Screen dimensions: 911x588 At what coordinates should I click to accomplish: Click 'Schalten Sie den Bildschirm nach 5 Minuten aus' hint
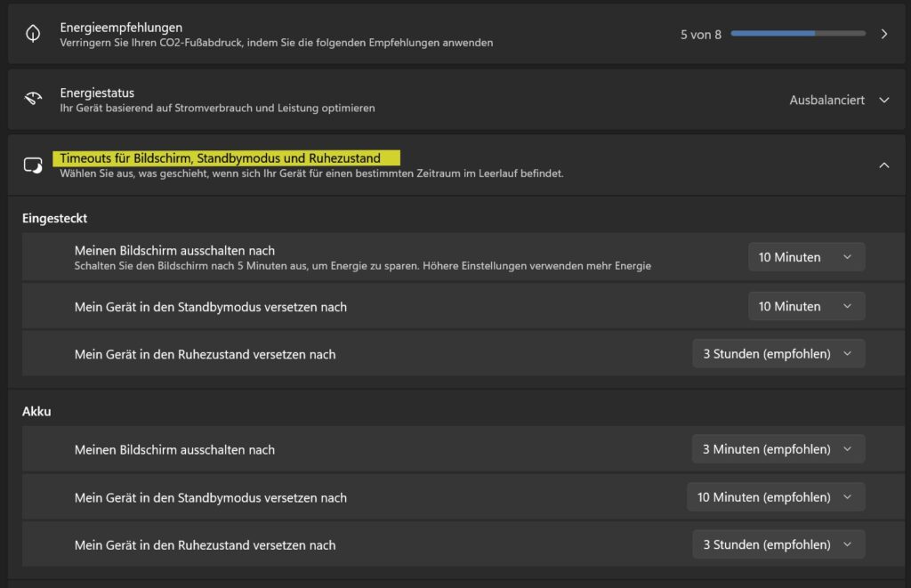[x=363, y=265]
